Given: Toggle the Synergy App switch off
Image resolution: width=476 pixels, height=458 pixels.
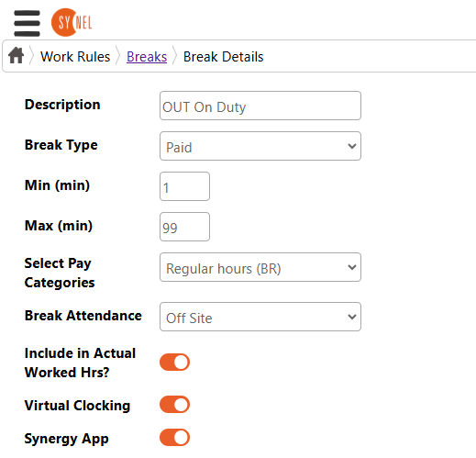Looking at the screenshot, I should 174,438.
